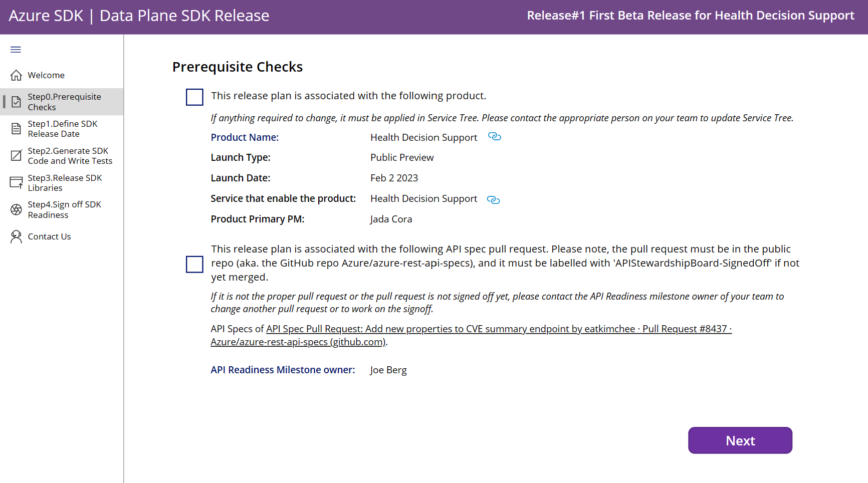Open the link icon next to Product Name
Viewport: 868px width, 483px height.
tap(495, 136)
